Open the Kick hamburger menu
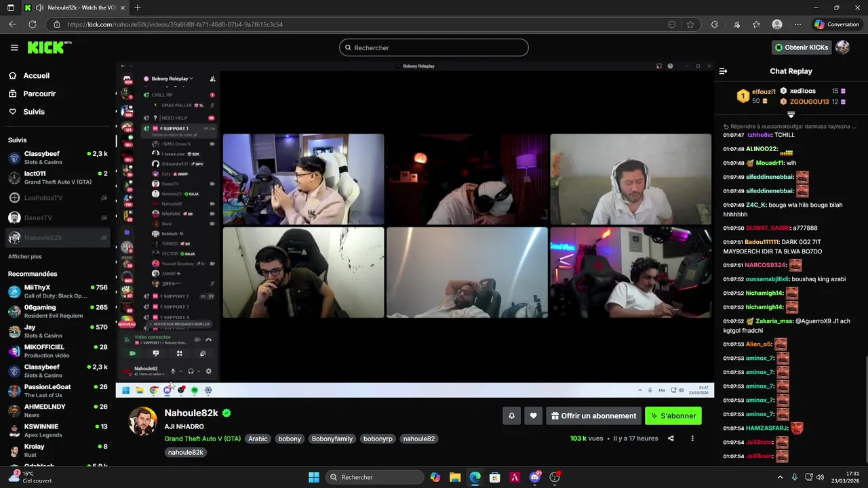The image size is (868, 488). pyautogui.click(x=14, y=47)
